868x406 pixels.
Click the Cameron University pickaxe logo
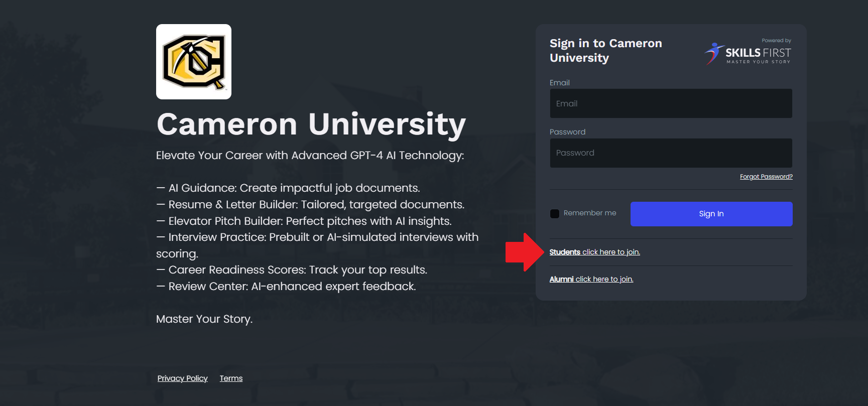tap(194, 62)
